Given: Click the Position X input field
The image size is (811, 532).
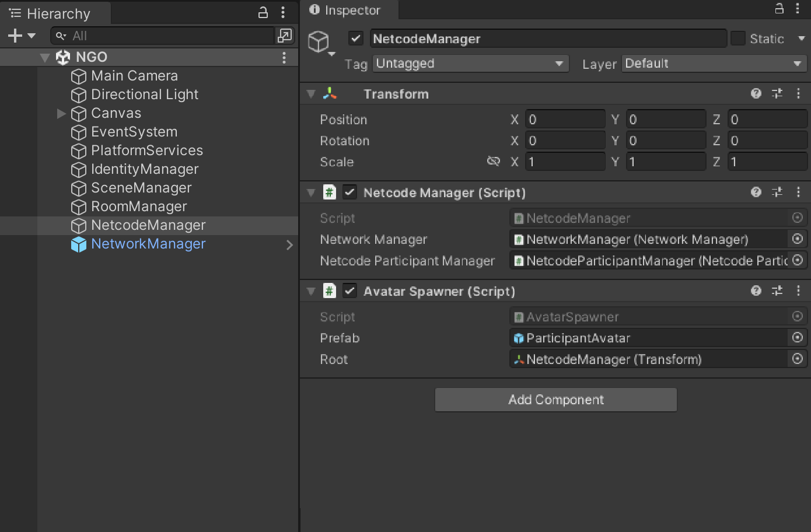Looking at the screenshot, I should (564, 120).
